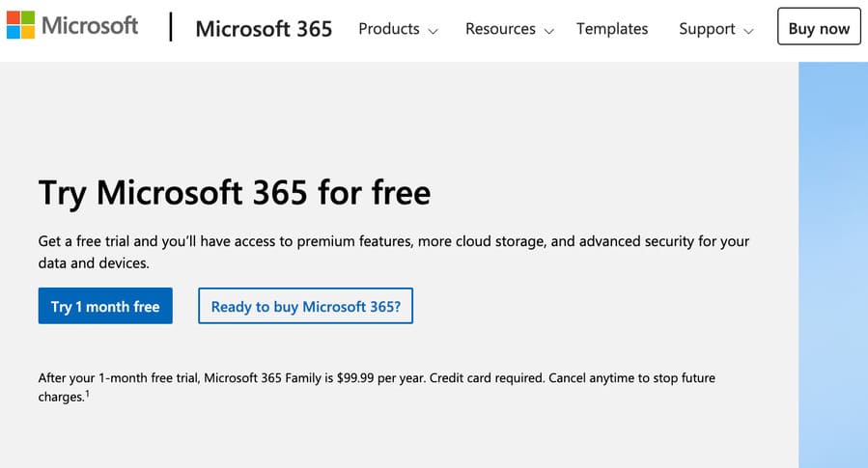Click the blue hero image at right
The image size is (868, 468).
pos(833,264)
